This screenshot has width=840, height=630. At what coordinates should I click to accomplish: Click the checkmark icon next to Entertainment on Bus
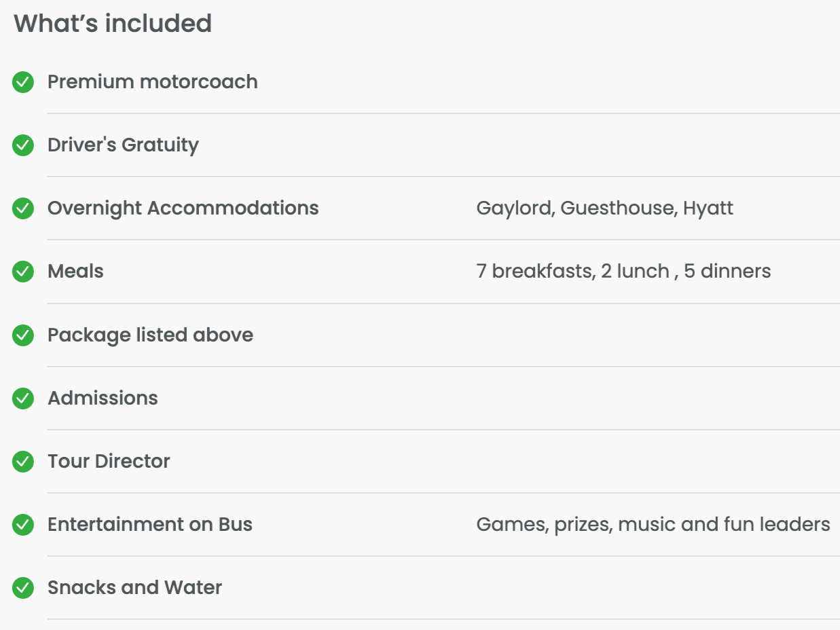click(x=23, y=525)
